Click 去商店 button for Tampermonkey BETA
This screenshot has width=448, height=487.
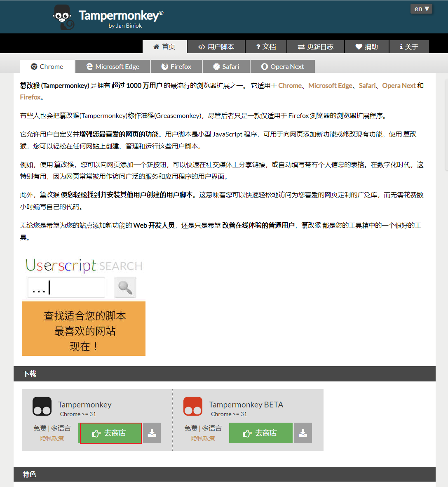click(x=261, y=433)
